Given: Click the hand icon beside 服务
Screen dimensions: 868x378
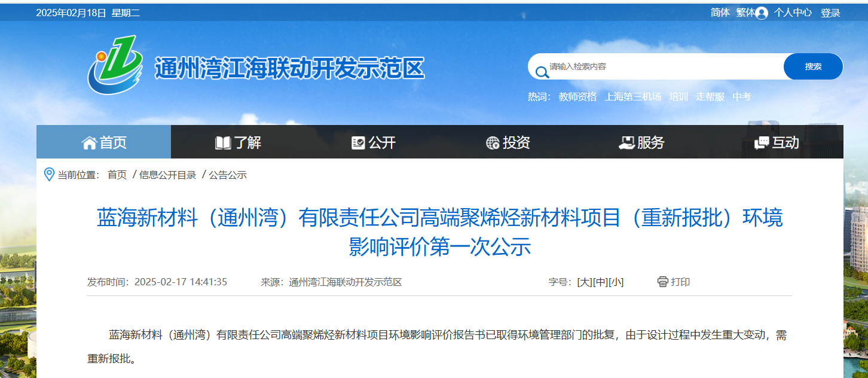Looking at the screenshot, I should pos(626,143).
